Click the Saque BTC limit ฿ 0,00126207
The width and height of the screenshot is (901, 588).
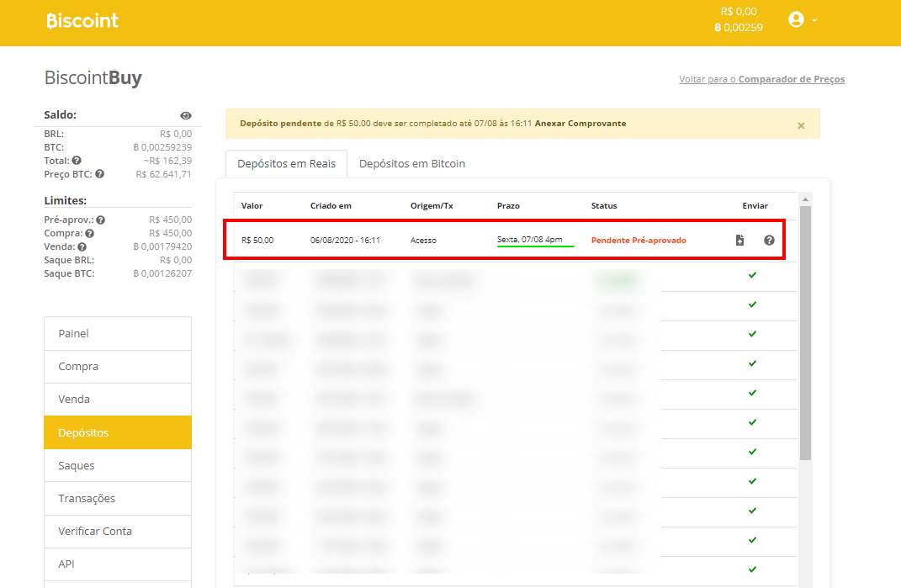162,273
